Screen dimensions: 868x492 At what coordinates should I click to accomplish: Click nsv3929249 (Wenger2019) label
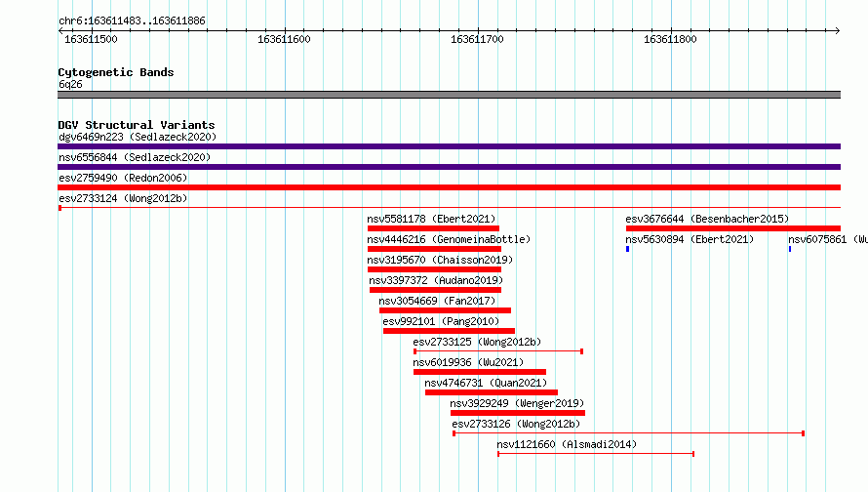point(517,403)
